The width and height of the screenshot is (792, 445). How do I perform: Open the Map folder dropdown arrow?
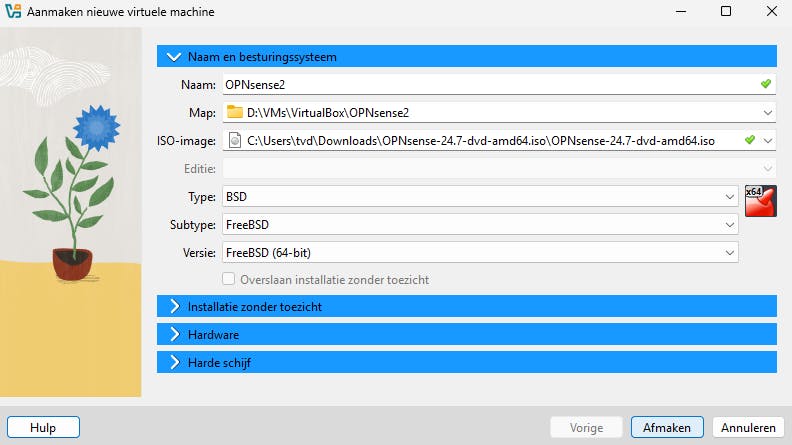click(768, 113)
